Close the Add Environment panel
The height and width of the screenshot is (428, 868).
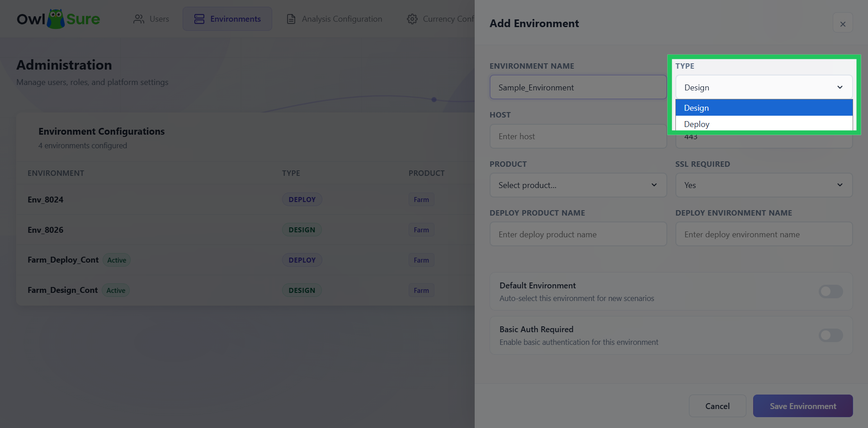[843, 24]
